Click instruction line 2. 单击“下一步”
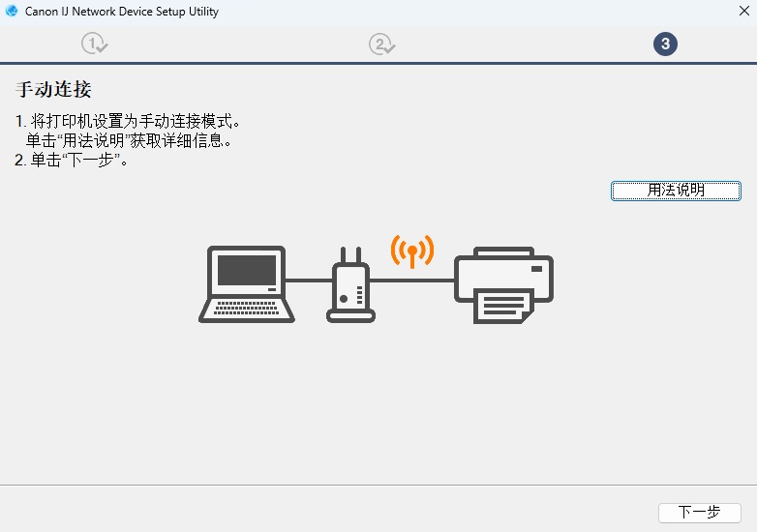The width and height of the screenshot is (757, 532). click(71, 160)
